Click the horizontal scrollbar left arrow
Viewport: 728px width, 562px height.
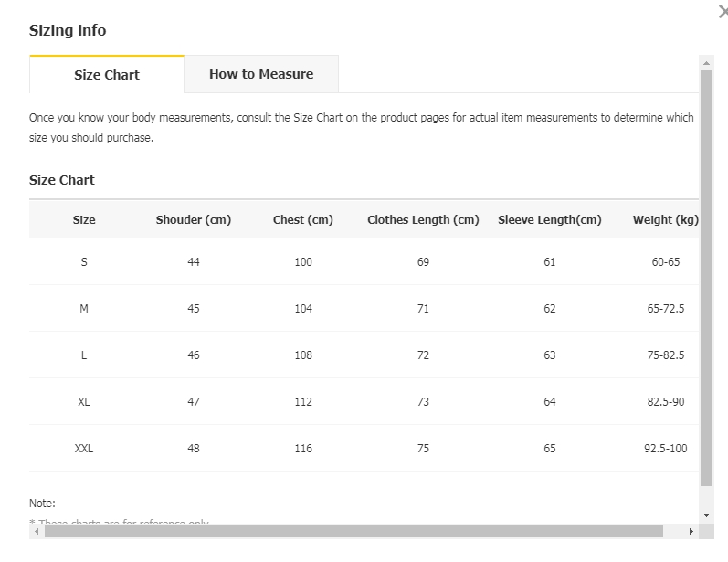point(37,531)
